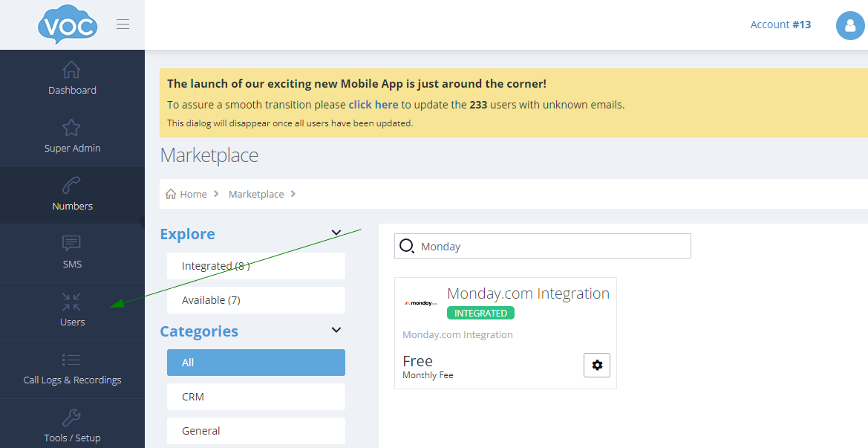The width and height of the screenshot is (868, 448).
Task: Collapse the Explore section chevron
Action: point(336,233)
